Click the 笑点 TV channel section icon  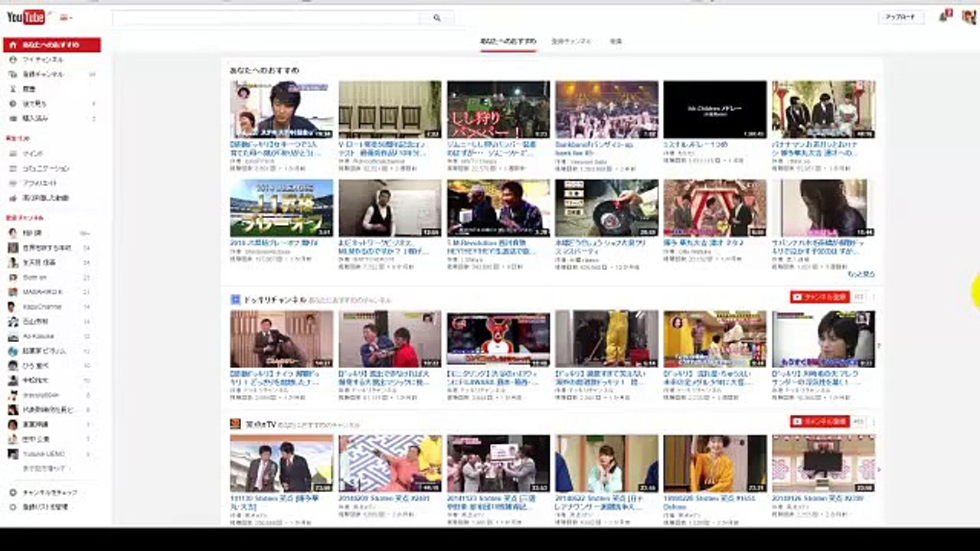[235, 423]
